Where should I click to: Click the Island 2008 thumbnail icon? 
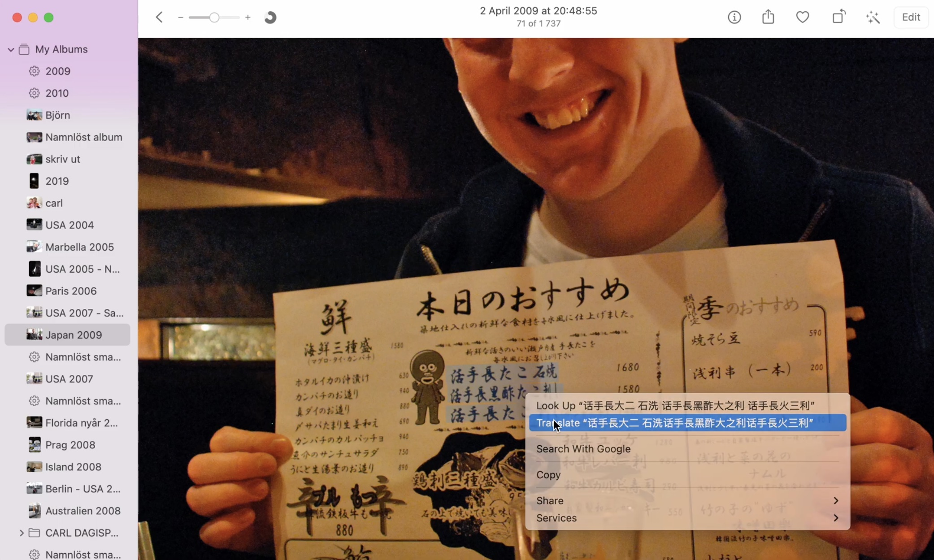[34, 467]
